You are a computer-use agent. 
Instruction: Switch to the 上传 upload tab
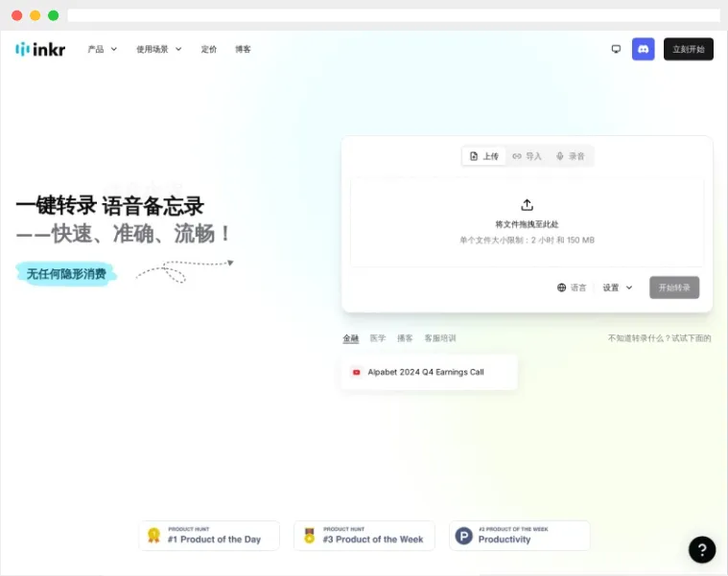(484, 156)
